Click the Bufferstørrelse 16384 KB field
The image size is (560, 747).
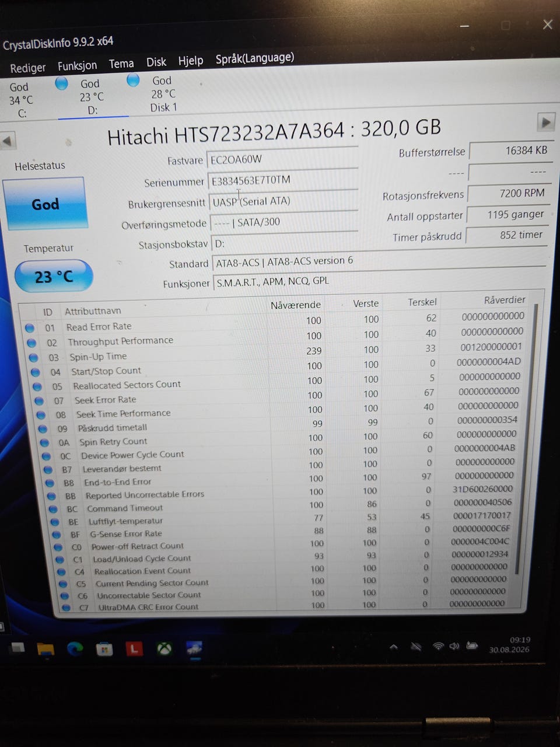511,151
